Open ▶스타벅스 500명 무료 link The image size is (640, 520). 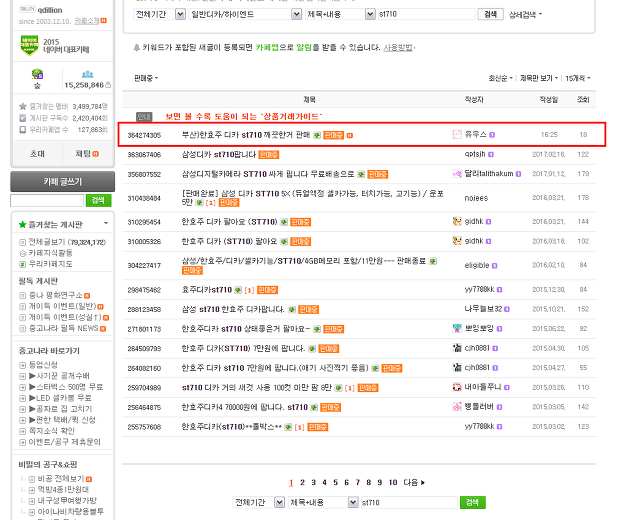coord(66,387)
